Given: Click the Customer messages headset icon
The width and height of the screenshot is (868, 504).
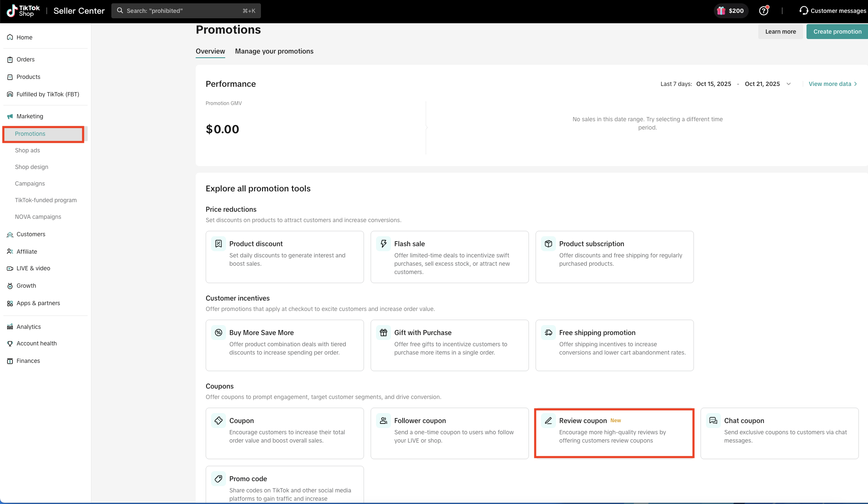Looking at the screenshot, I should [804, 11].
